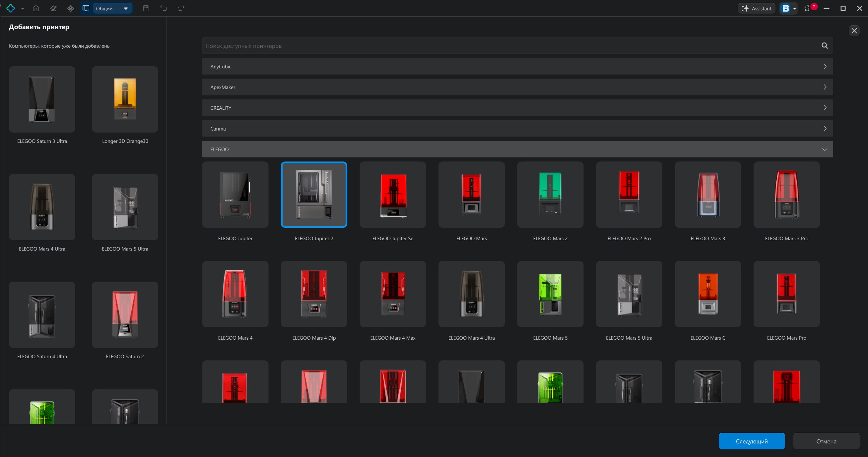Select the ELEGOO Mars 2 printer

pos(550,195)
